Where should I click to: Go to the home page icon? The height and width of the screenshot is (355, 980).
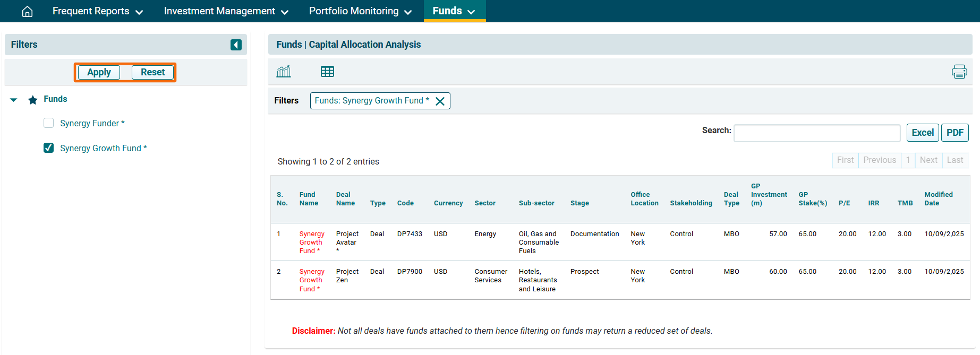[27, 11]
